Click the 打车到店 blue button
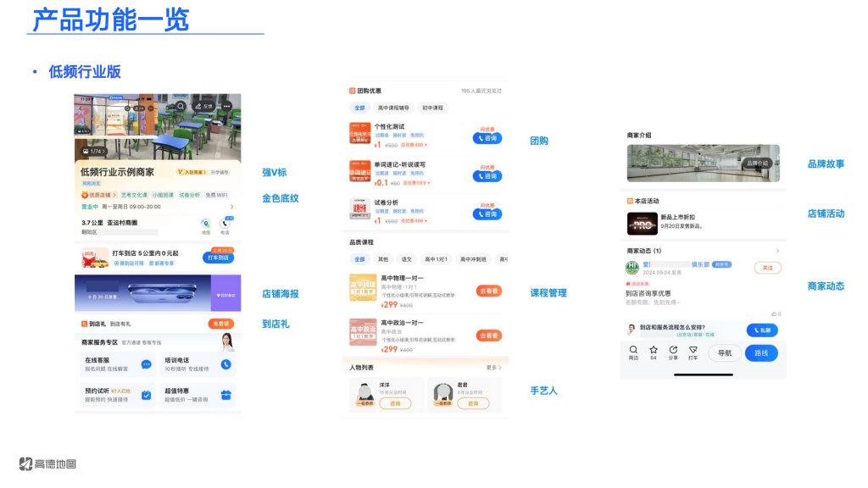The height and width of the screenshot is (488, 868). tap(218, 258)
